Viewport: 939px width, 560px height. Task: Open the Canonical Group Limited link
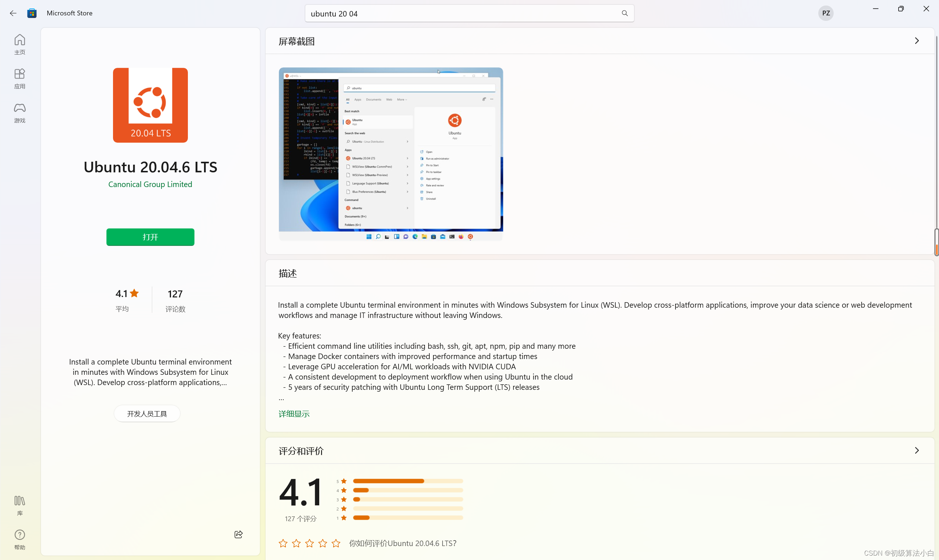click(x=150, y=184)
